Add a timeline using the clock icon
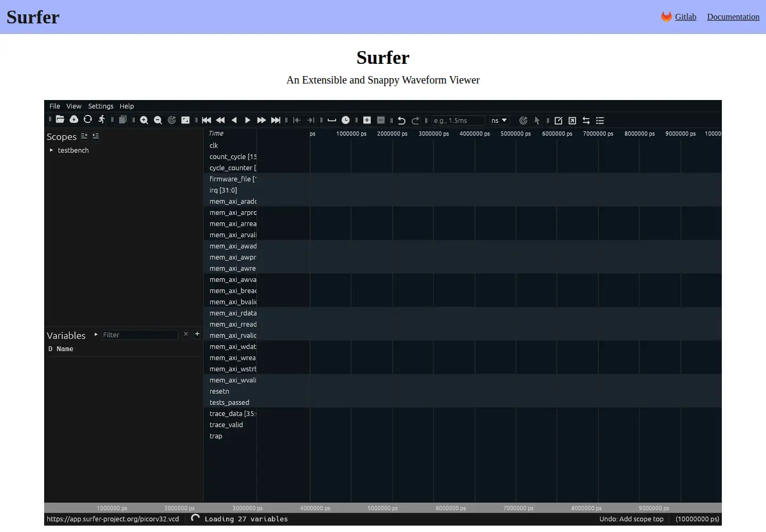This screenshot has height=532, width=766. pyautogui.click(x=346, y=121)
